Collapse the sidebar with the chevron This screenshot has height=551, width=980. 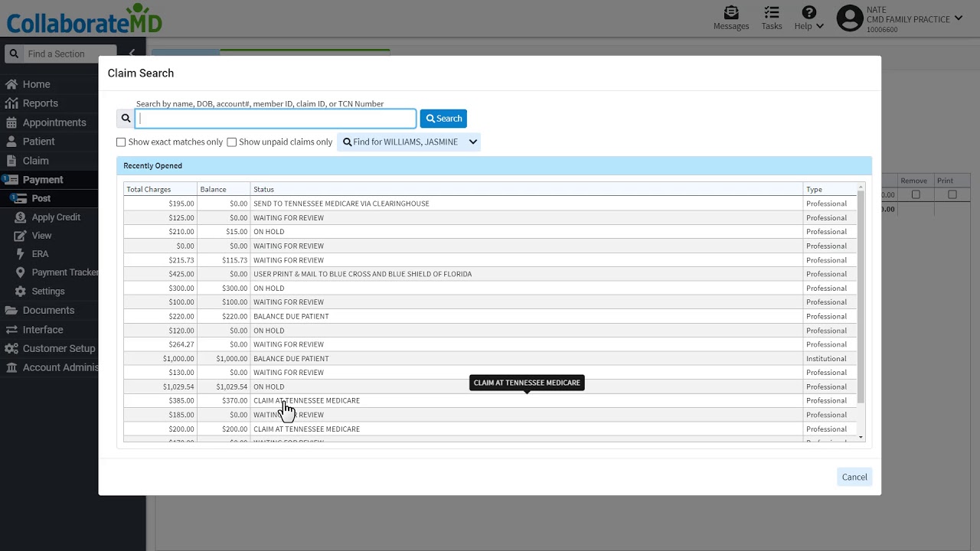point(132,53)
